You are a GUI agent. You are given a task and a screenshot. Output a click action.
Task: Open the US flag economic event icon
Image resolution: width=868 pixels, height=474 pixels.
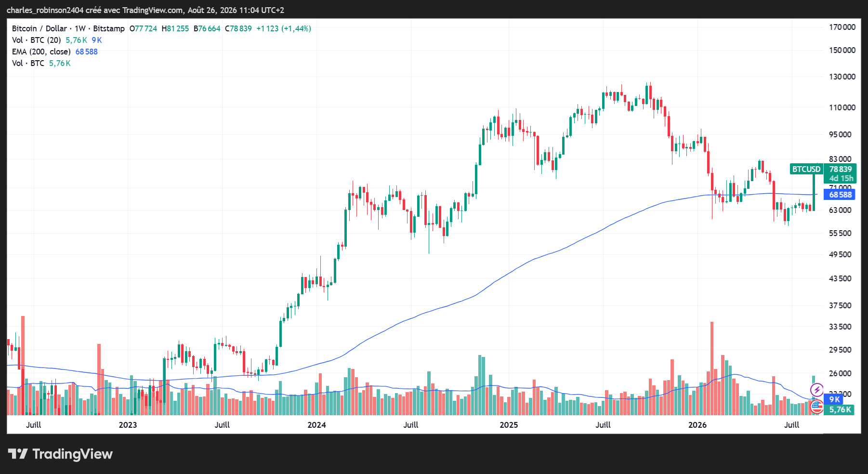pos(817,407)
